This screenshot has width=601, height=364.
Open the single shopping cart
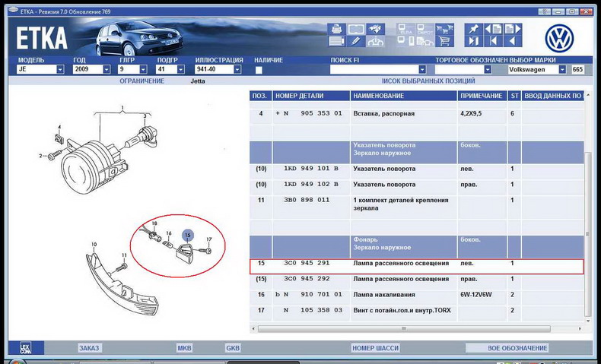(444, 41)
